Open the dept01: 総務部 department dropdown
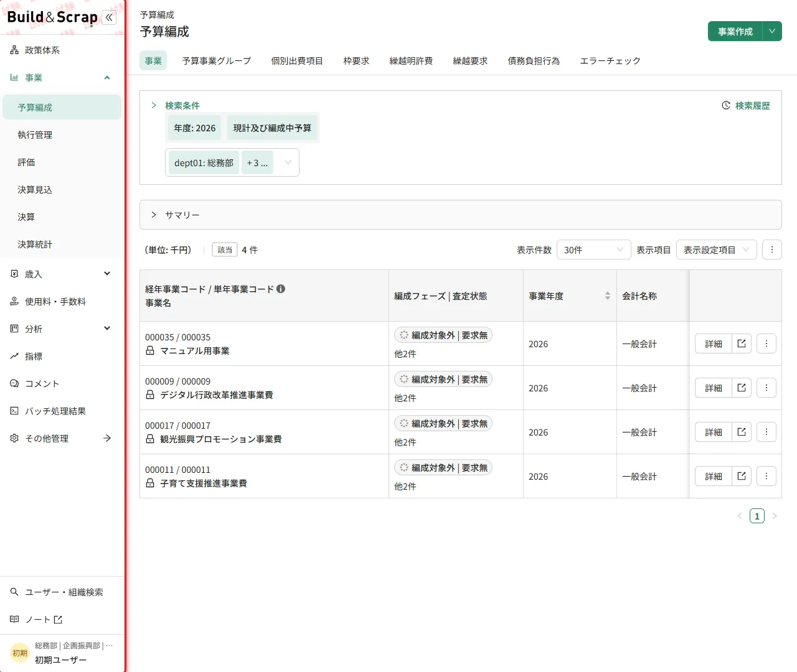The image size is (797, 672). (x=232, y=162)
